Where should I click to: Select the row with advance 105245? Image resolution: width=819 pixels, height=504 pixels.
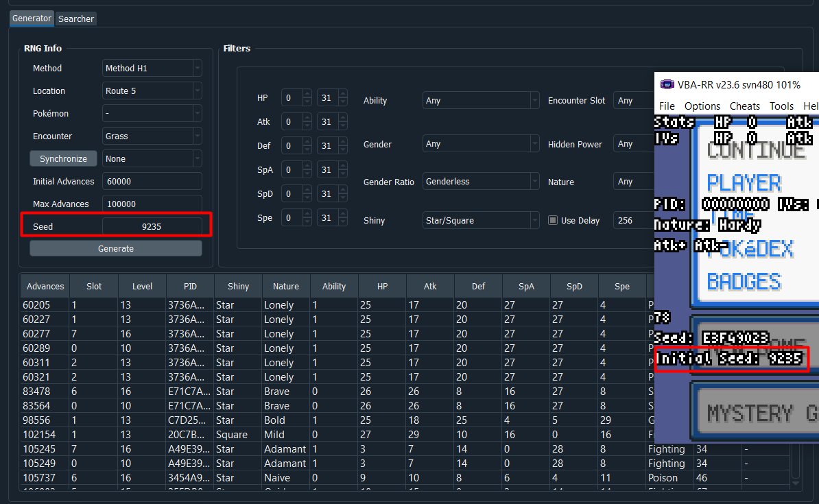point(405,449)
